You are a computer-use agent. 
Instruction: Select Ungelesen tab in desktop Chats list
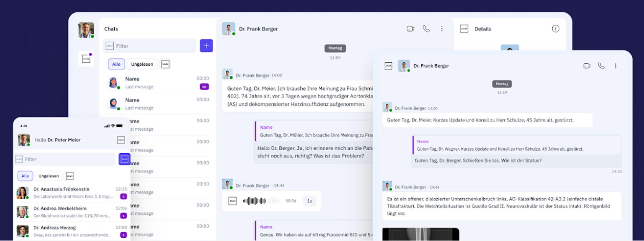click(x=142, y=64)
